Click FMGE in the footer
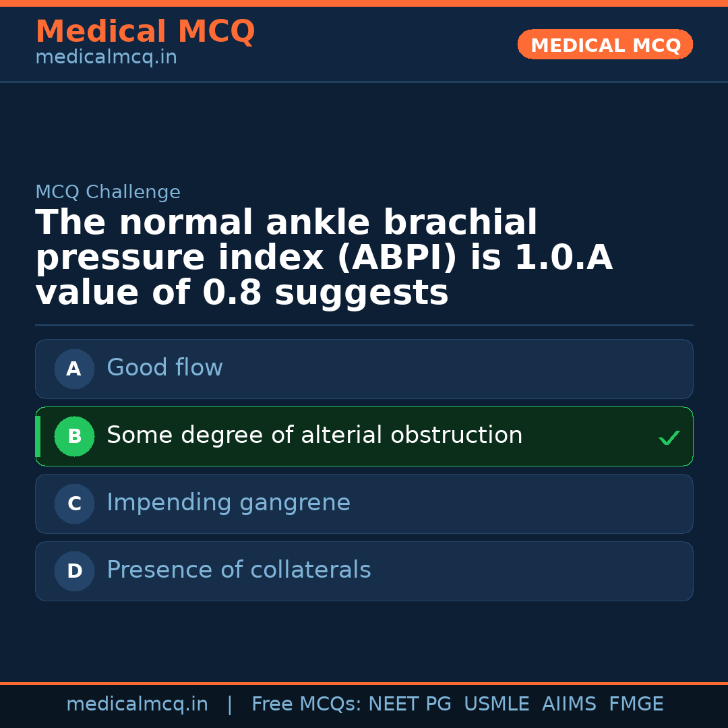This screenshot has width=728, height=728. pos(636,704)
